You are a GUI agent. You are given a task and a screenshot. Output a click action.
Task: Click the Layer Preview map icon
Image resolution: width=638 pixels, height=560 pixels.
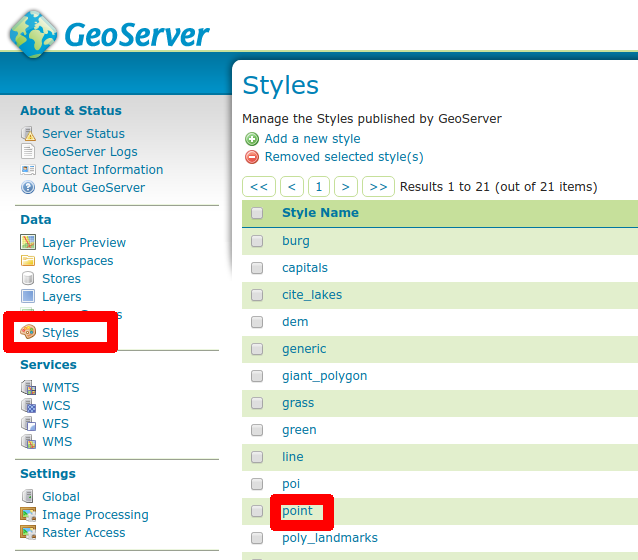pos(28,242)
